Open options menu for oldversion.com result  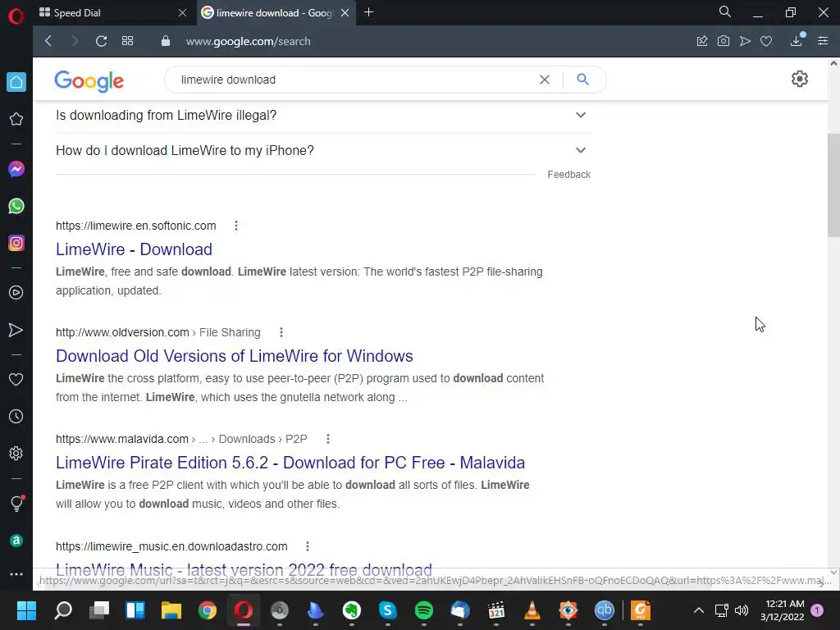click(x=281, y=332)
